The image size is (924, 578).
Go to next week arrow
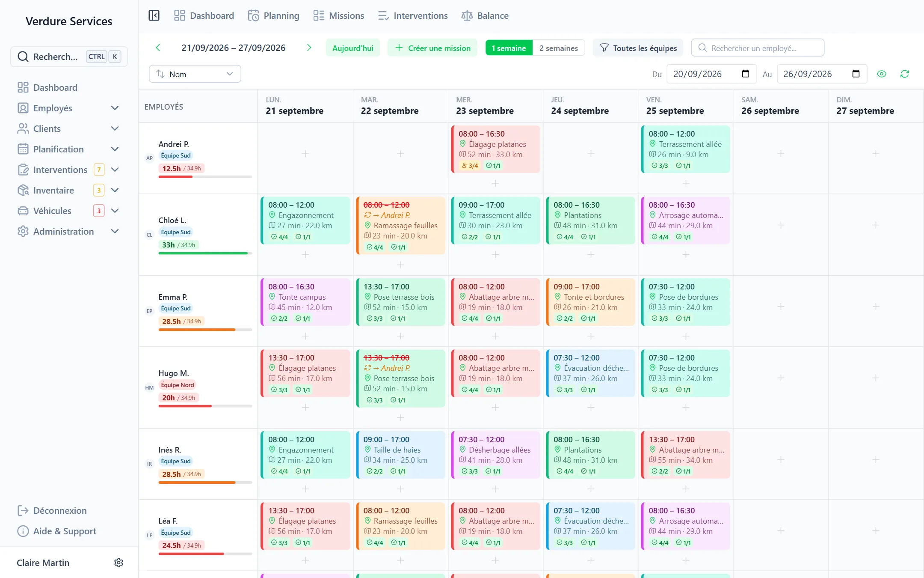pyautogui.click(x=309, y=48)
